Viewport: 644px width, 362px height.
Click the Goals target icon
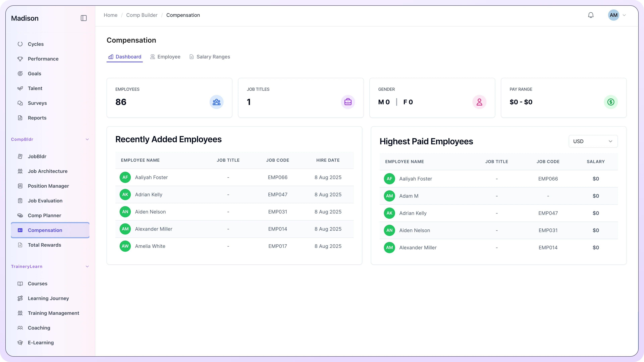tap(20, 73)
